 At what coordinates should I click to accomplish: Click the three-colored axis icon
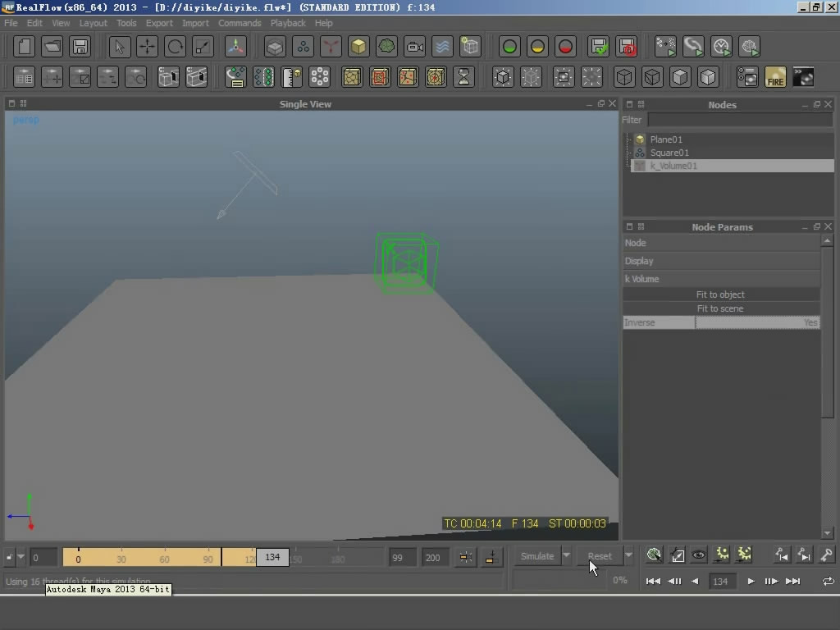point(235,47)
